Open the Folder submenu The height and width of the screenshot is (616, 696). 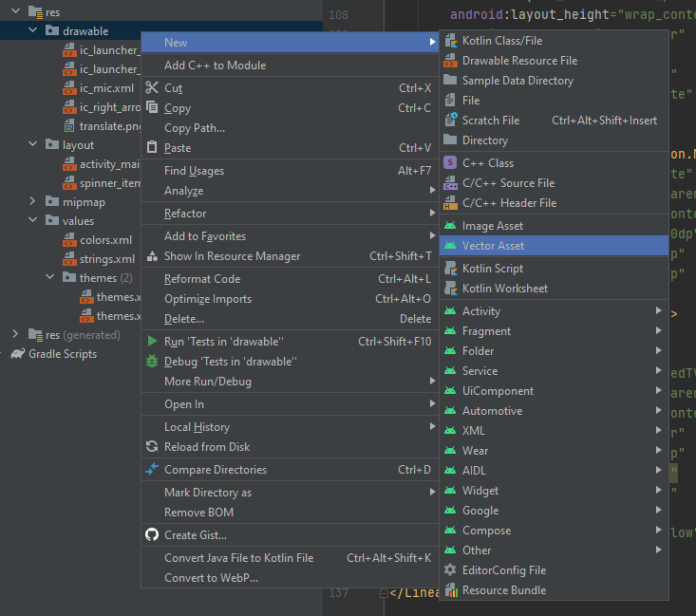554,351
